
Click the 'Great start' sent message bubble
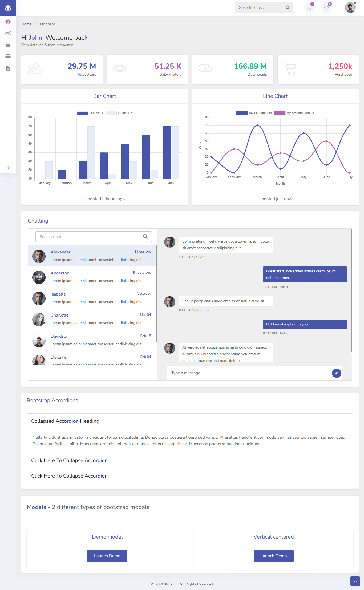pyautogui.click(x=305, y=274)
